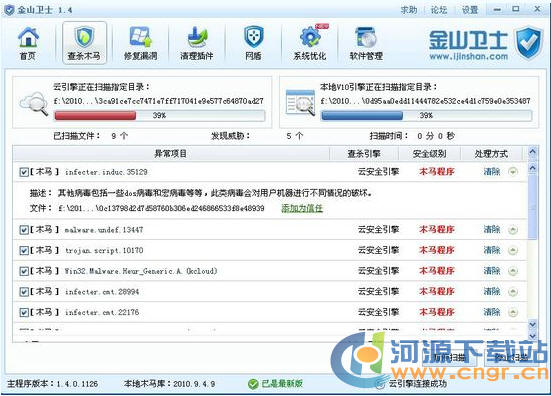Click 清除 for infecter.induc.35129

click(x=492, y=172)
